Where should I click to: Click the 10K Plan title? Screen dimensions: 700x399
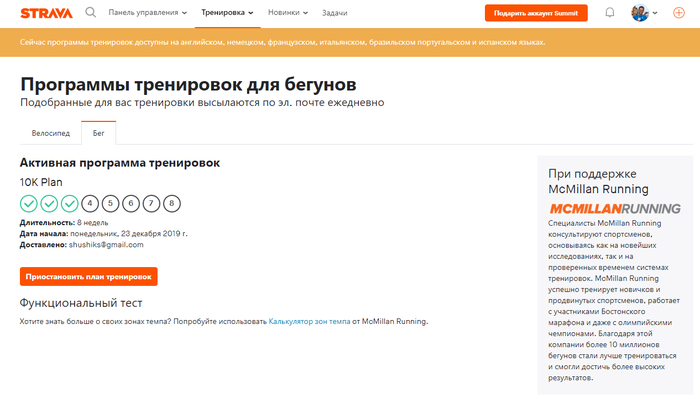pyautogui.click(x=41, y=182)
